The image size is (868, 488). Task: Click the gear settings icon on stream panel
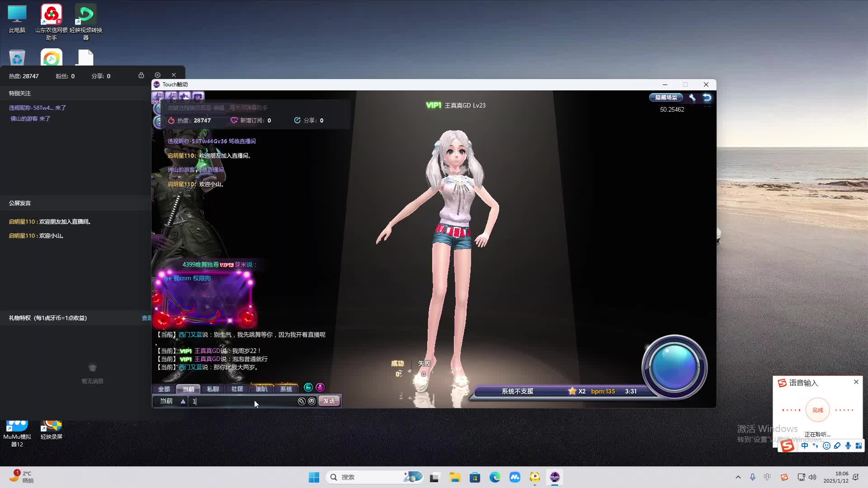click(157, 75)
